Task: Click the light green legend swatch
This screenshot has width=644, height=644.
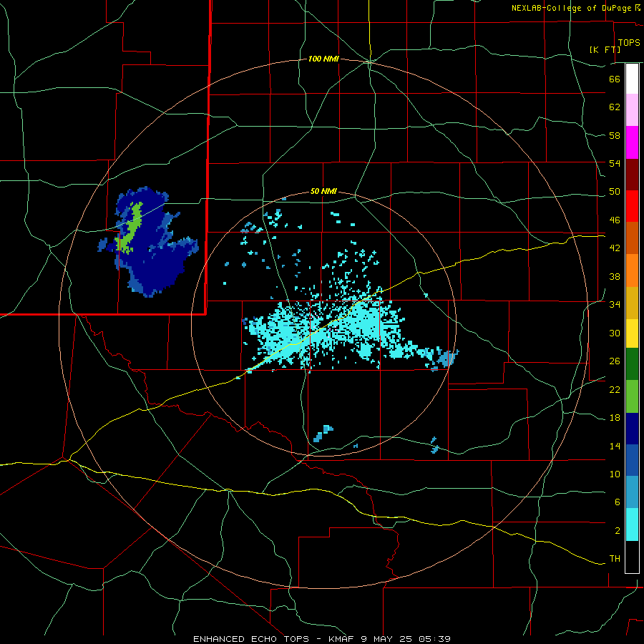Action: click(x=632, y=396)
